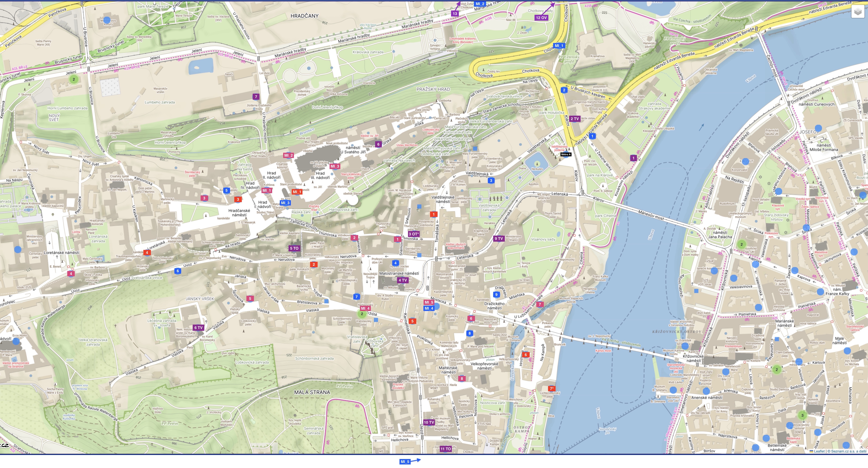Click blue marker 4 at Malostranské náměstí
Screen dimensions: 868x468
click(x=395, y=263)
